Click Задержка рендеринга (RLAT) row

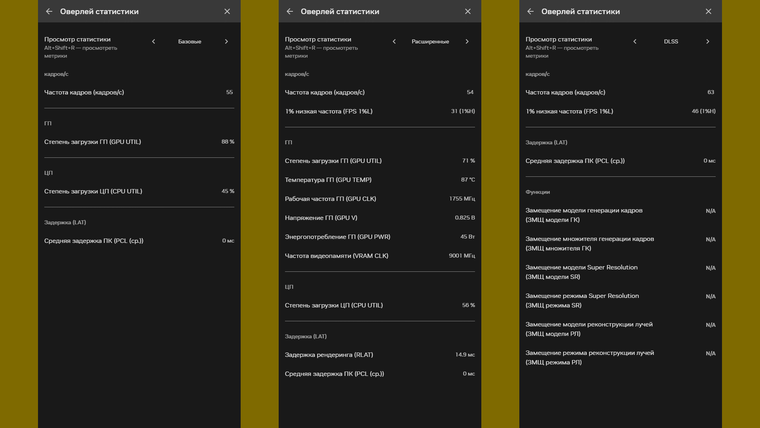coord(380,354)
